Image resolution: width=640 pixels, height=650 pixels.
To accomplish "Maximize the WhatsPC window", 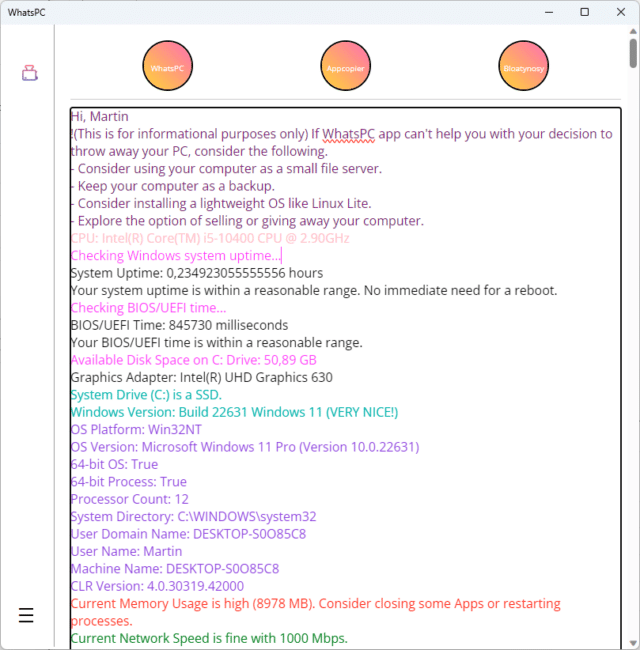I will [584, 12].
